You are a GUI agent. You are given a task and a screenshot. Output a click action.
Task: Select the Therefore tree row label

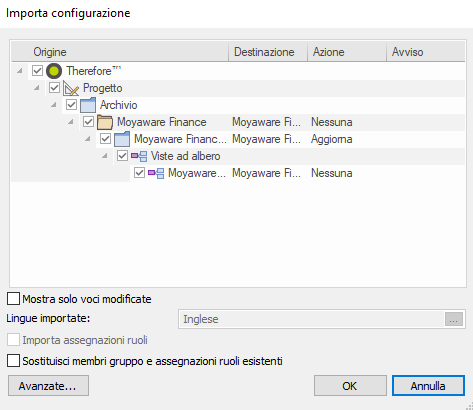[x=94, y=71]
